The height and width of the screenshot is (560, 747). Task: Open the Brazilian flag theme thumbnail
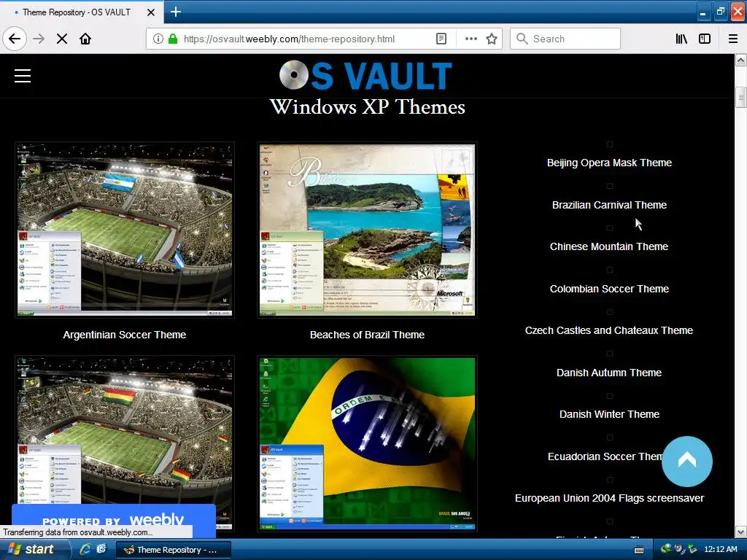367,443
